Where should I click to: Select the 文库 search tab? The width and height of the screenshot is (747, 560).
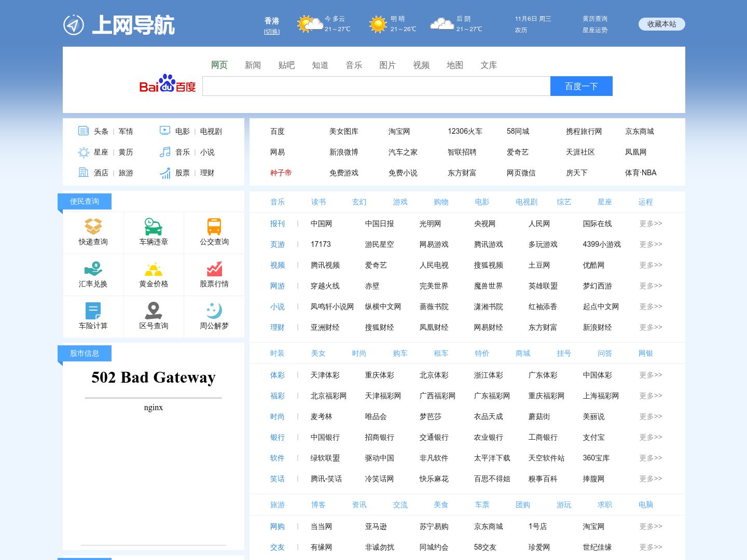pos(489,65)
